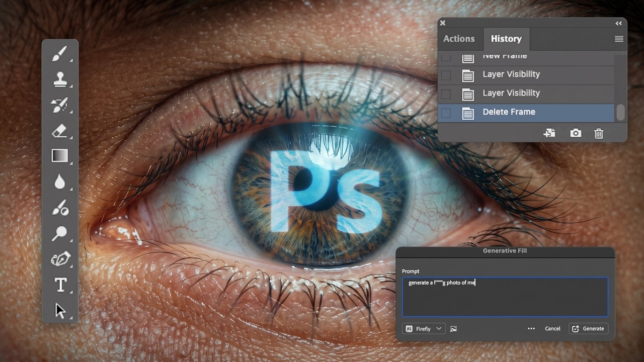Select the Eraser tool
Image resolution: width=644 pixels, height=362 pixels.
tap(59, 131)
